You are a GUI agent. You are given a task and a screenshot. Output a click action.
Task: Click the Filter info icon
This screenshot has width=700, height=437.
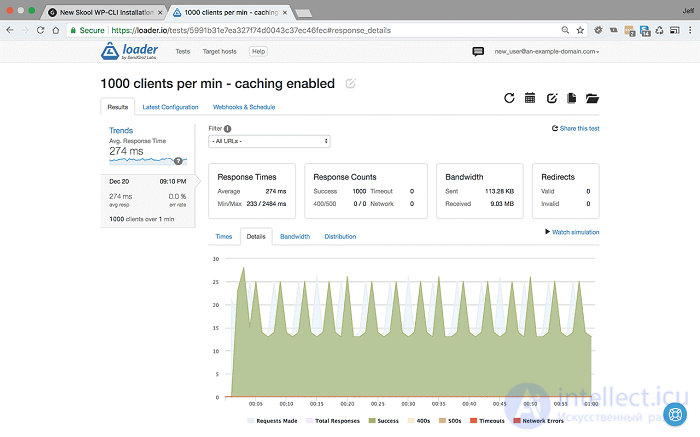click(x=228, y=129)
